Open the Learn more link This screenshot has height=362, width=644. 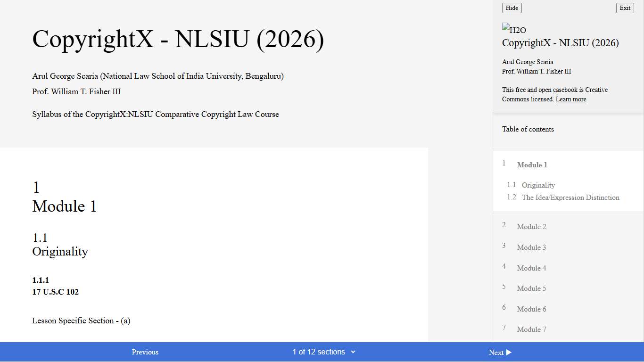[570, 99]
